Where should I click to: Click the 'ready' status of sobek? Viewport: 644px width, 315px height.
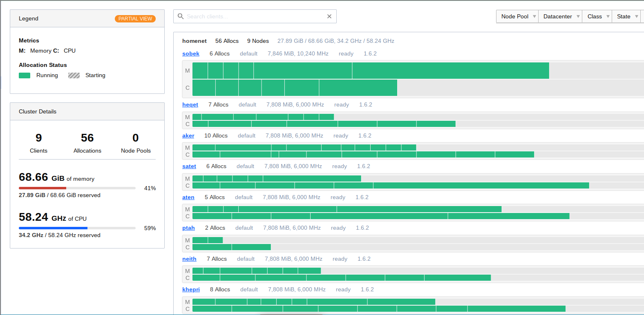click(346, 53)
